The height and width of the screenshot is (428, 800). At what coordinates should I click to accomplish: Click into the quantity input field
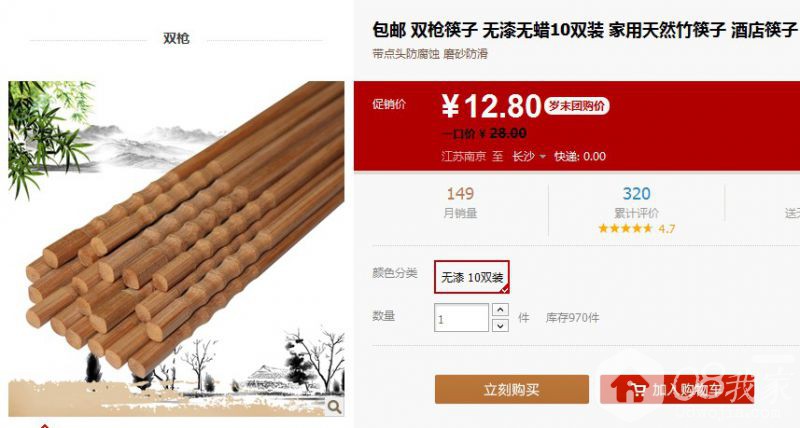tap(461, 318)
